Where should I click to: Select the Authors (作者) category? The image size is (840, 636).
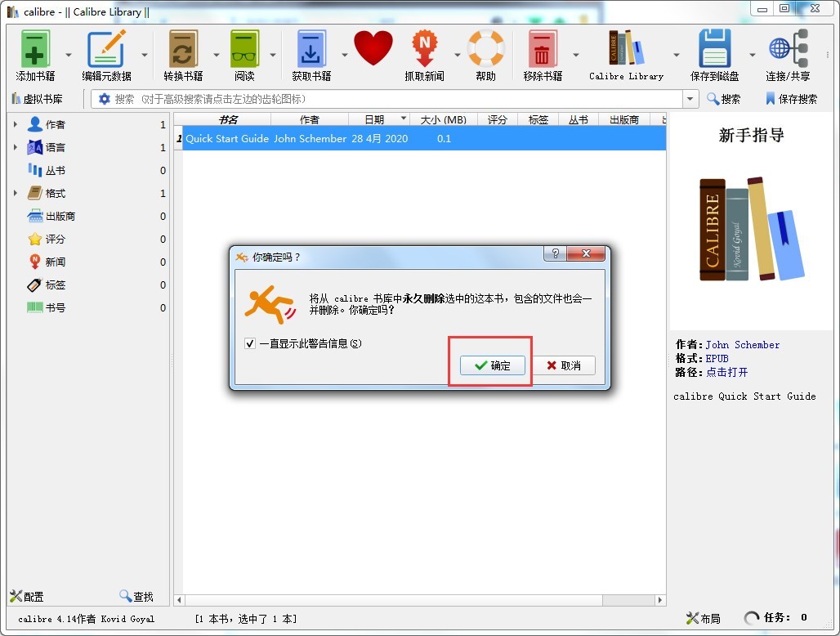coord(56,125)
